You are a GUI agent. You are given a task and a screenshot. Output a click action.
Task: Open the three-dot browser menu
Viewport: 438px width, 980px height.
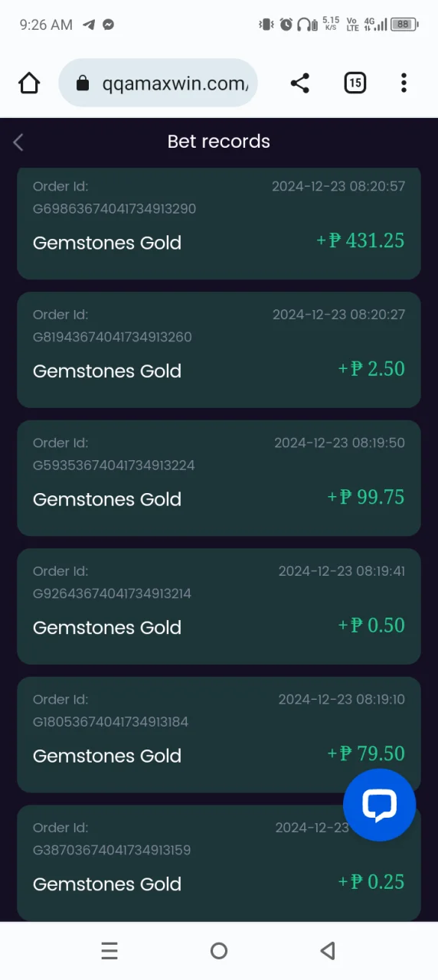coord(404,83)
